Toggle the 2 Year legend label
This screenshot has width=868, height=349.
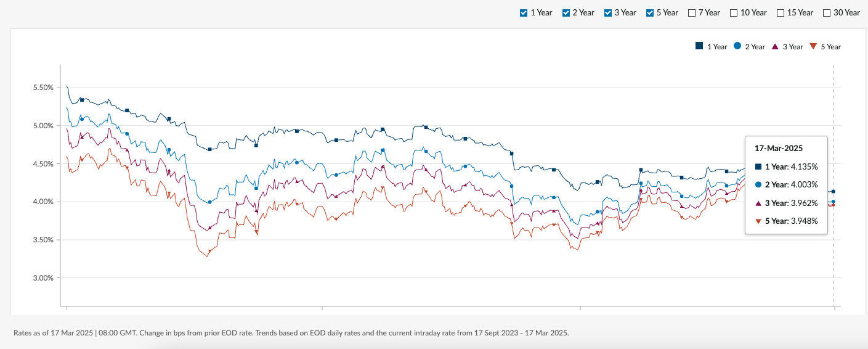pos(755,47)
